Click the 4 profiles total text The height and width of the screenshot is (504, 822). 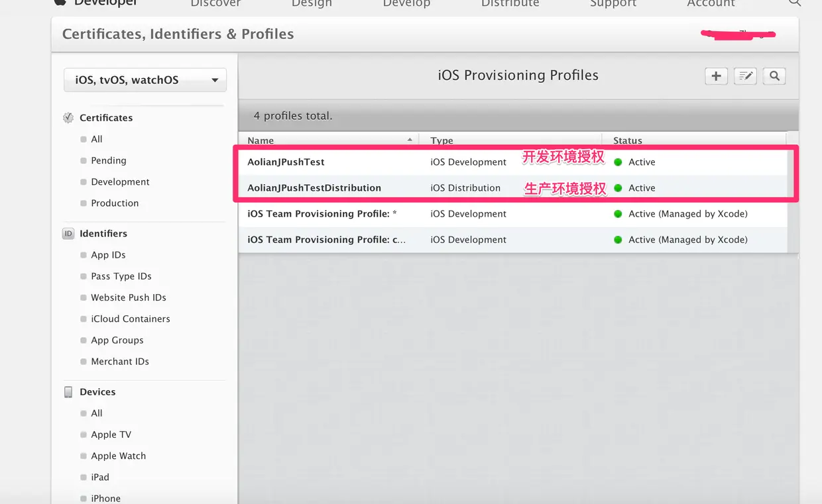coord(293,116)
